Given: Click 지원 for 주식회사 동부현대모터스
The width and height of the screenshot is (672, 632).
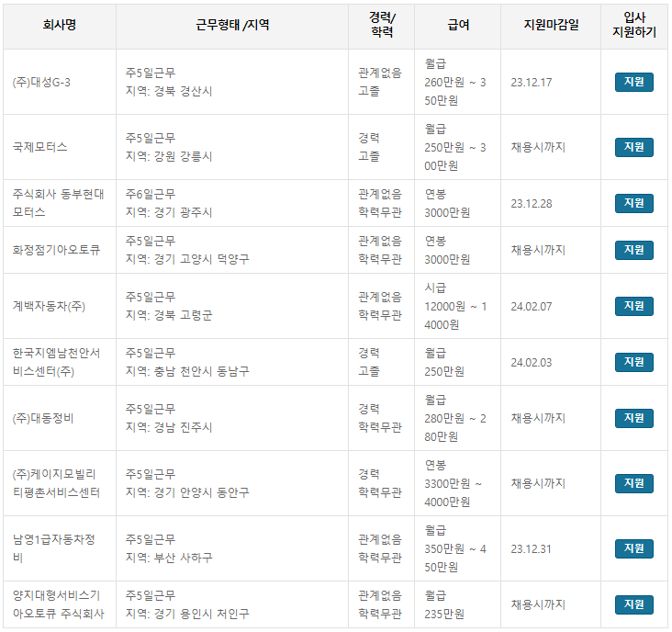Looking at the screenshot, I should 633,203.
